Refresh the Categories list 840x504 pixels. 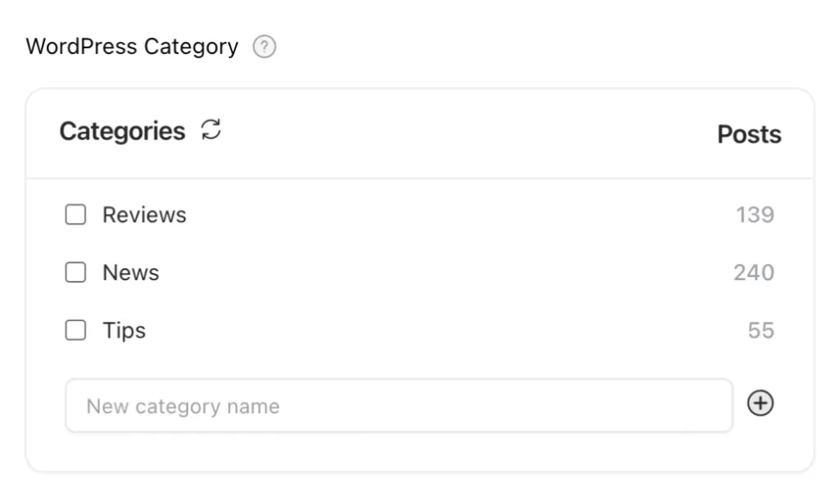[x=211, y=129]
